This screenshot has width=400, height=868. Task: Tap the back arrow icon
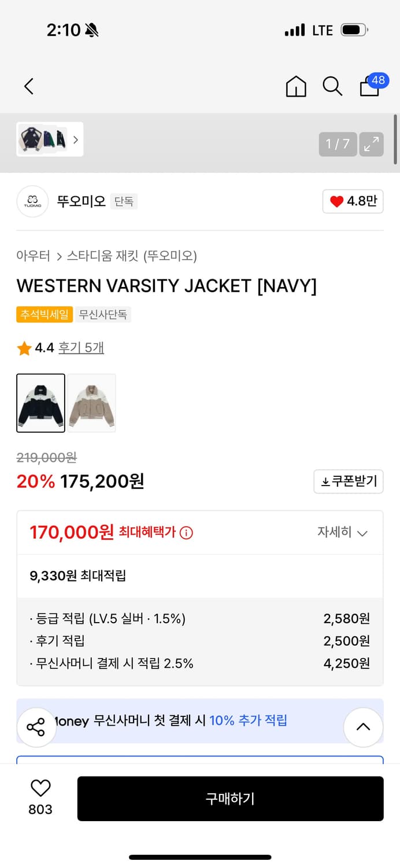29,86
